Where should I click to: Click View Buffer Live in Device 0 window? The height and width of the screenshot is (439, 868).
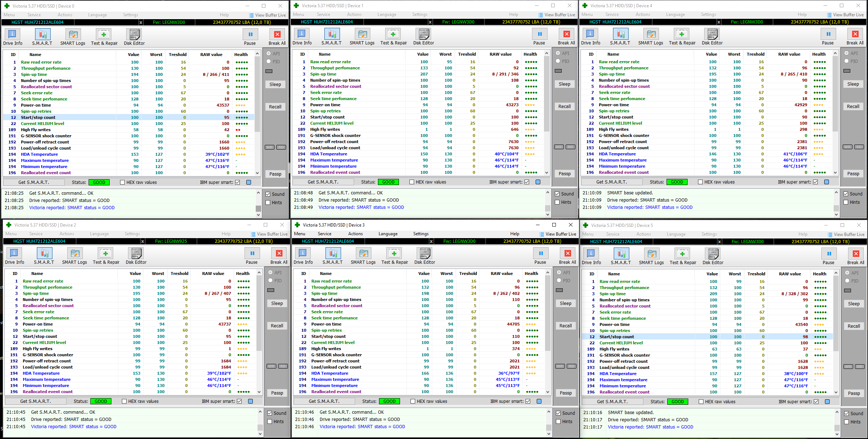(267, 15)
